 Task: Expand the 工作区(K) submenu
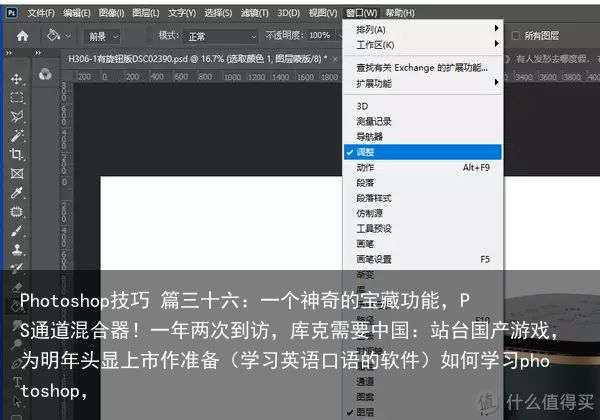click(422, 44)
